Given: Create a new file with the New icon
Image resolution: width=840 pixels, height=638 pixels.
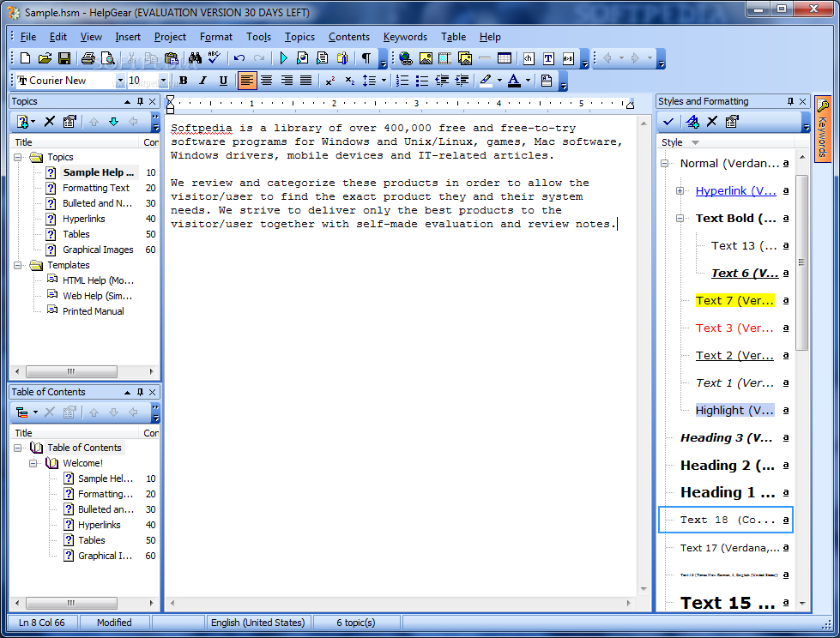Looking at the screenshot, I should (25, 58).
